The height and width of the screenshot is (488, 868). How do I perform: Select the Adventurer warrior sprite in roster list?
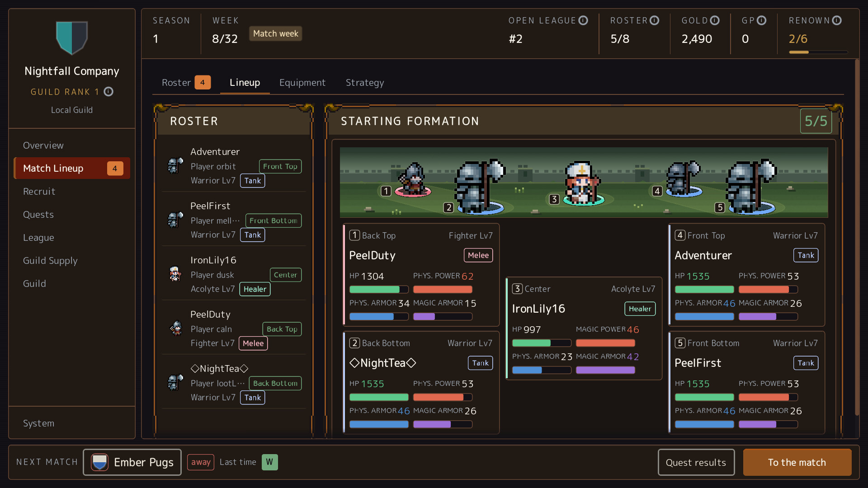click(175, 166)
